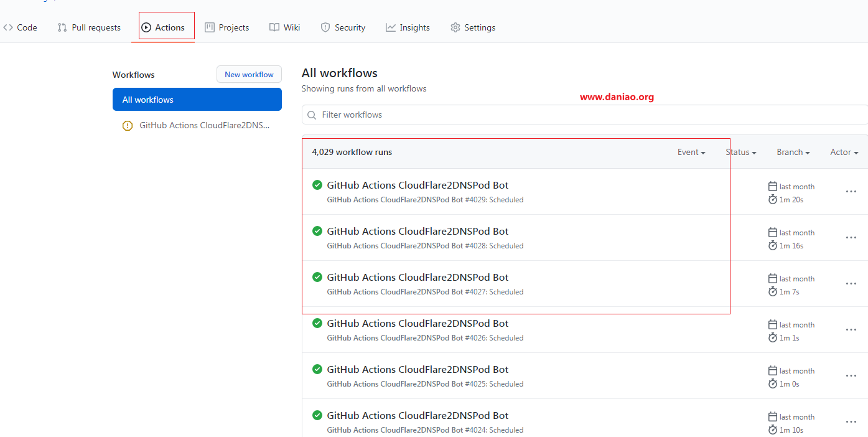This screenshot has width=868, height=437.
Task: Open the three-dot menu for run #4027
Action: (851, 284)
